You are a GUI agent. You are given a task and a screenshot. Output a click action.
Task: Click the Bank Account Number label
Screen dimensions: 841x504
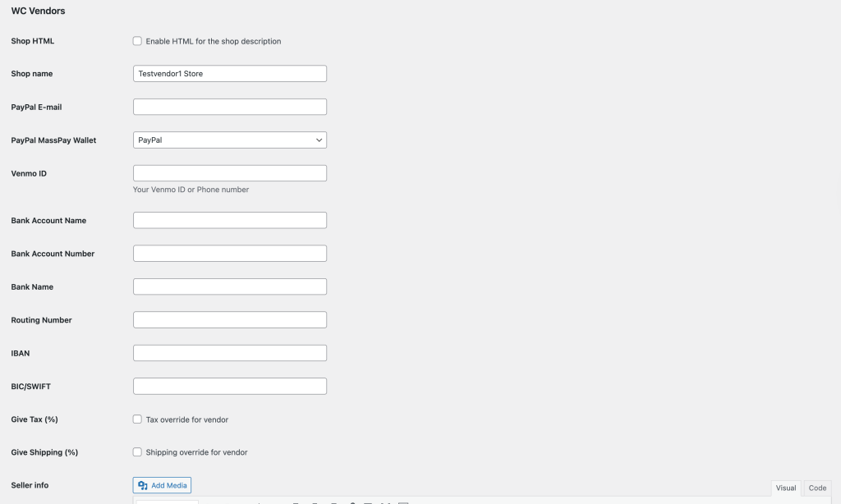pos(53,254)
